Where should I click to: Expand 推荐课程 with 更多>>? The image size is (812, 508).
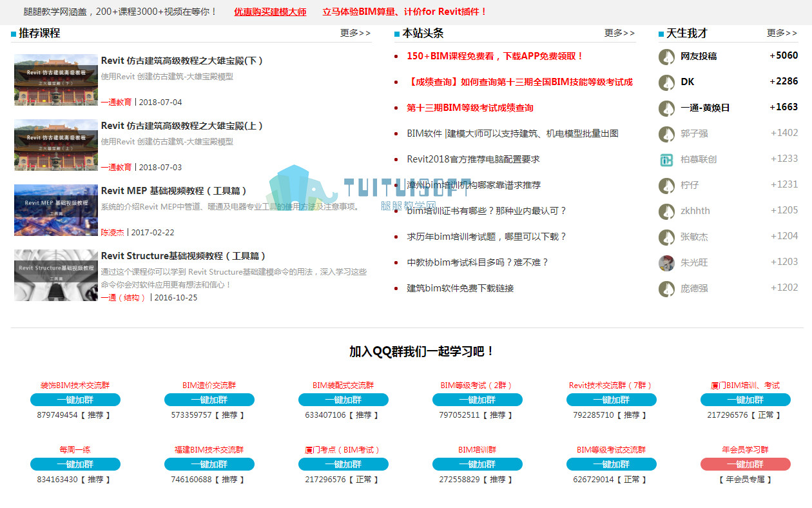point(356,33)
